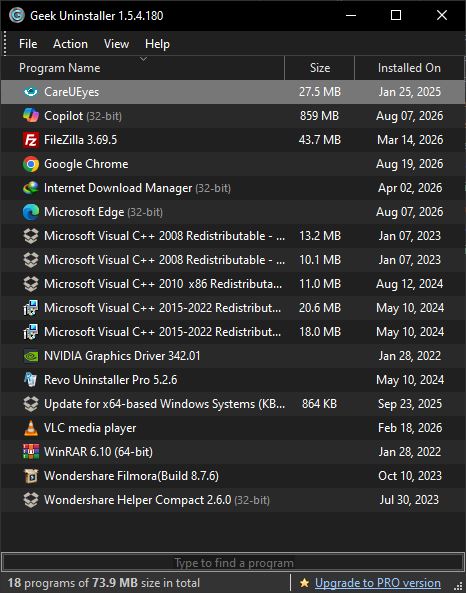Open the Help menu

click(157, 44)
